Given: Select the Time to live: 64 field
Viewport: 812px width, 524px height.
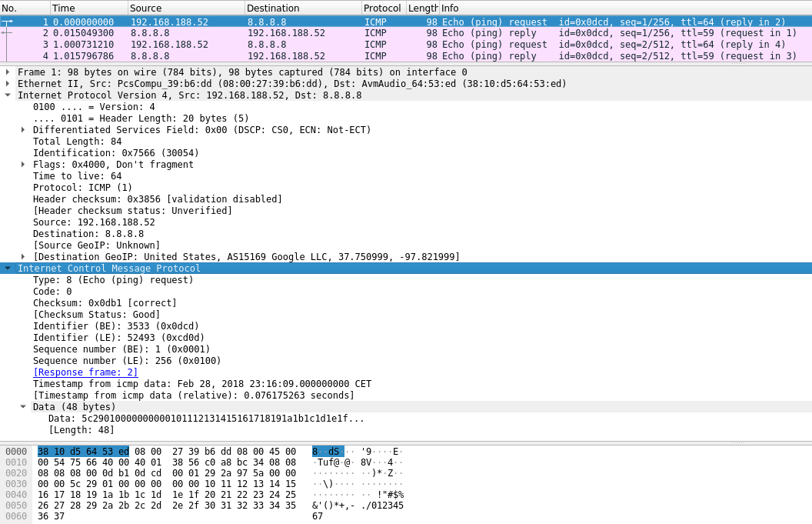Looking at the screenshot, I should point(77,176).
